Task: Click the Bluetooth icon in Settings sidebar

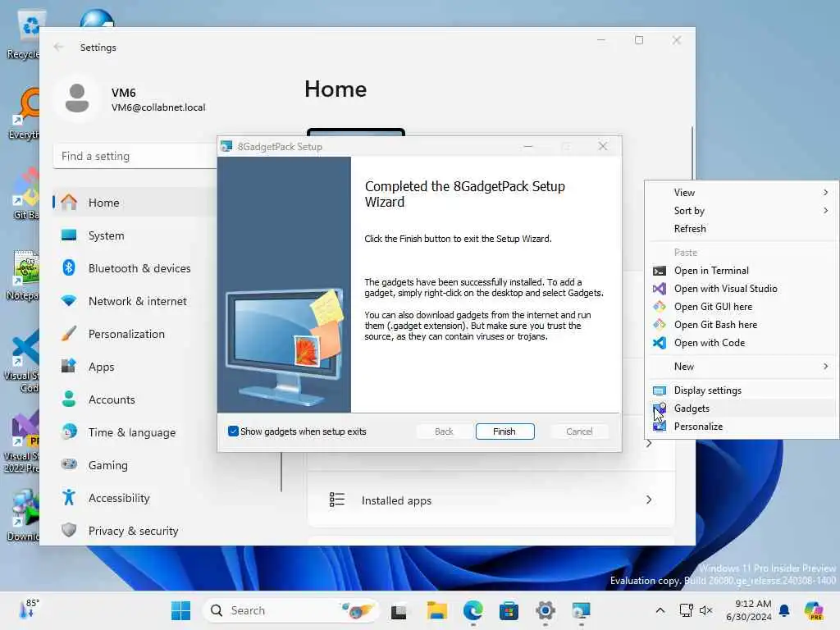Action: click(x=69, y=268)
